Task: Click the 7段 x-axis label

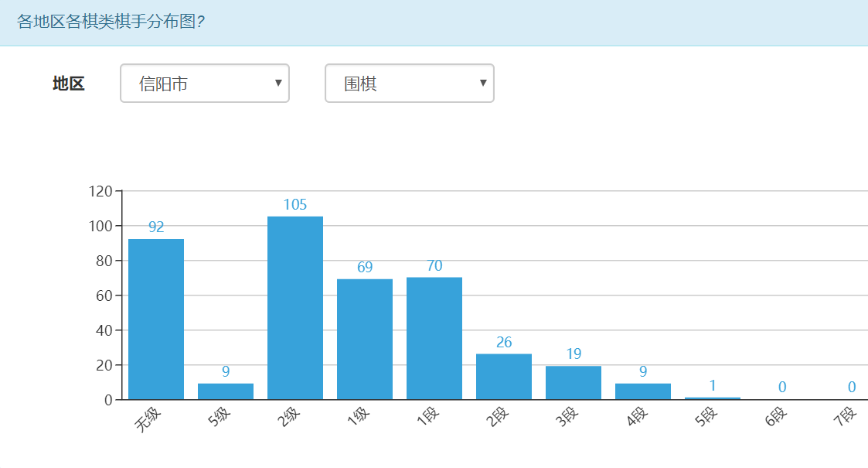Action: 844,418
